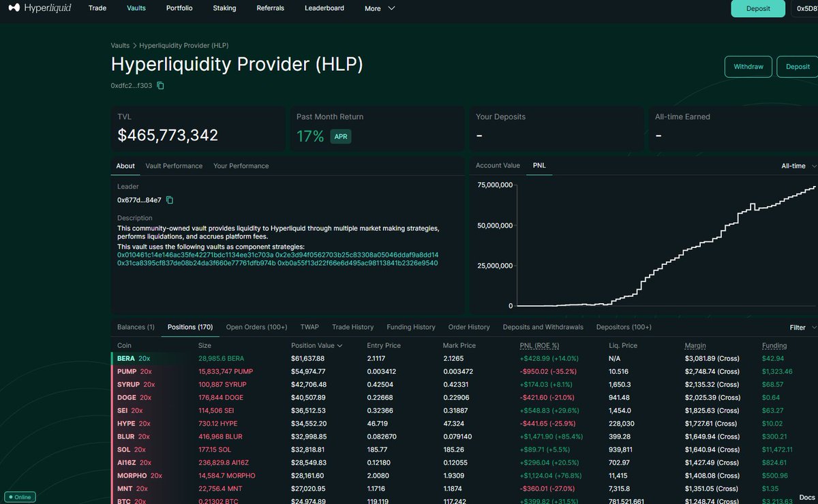Click the TVL value $465,773,342
Viewport: 818px width, 504px height.
168,135
